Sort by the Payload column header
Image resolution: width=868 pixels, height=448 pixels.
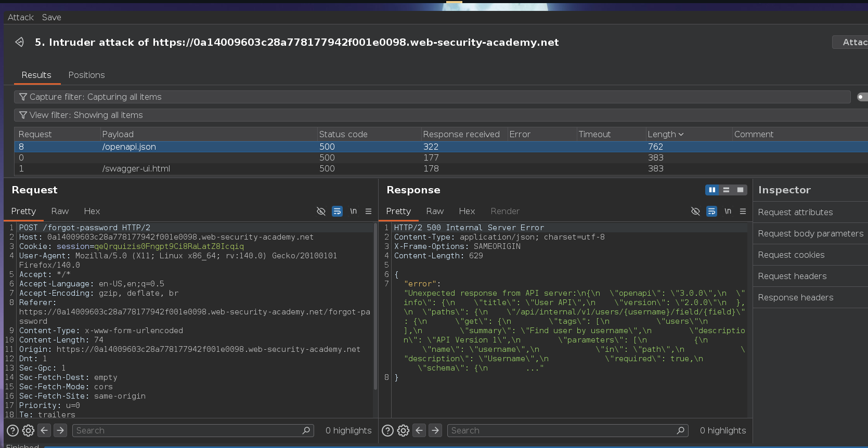coord(209,134)
